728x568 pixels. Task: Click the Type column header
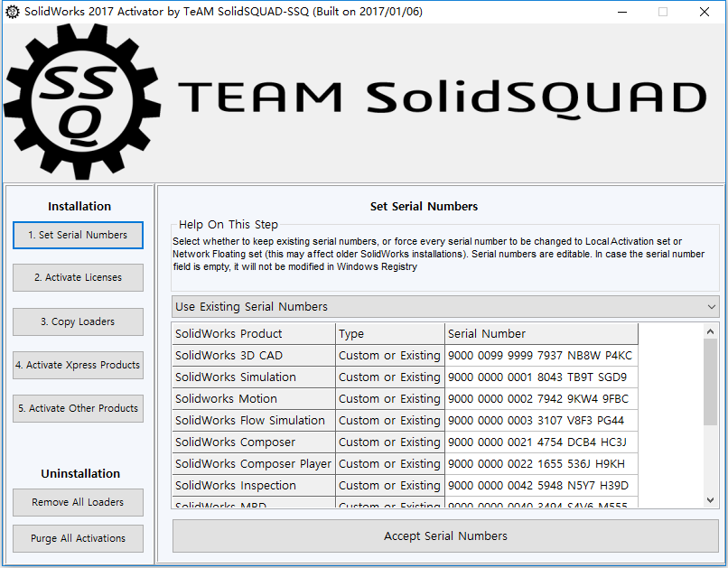(390, 333)
